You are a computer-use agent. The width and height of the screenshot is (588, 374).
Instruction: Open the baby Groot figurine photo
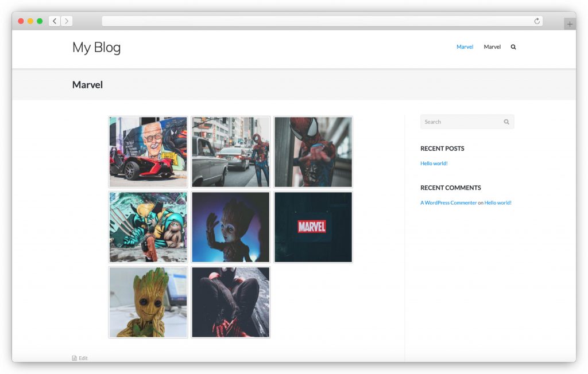pos(148,302)
